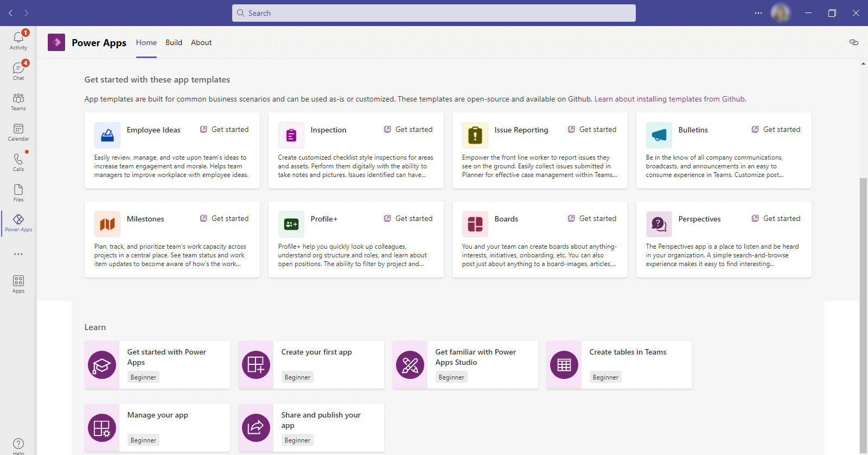Go back with the left arrow

click(x=11, y=13)
